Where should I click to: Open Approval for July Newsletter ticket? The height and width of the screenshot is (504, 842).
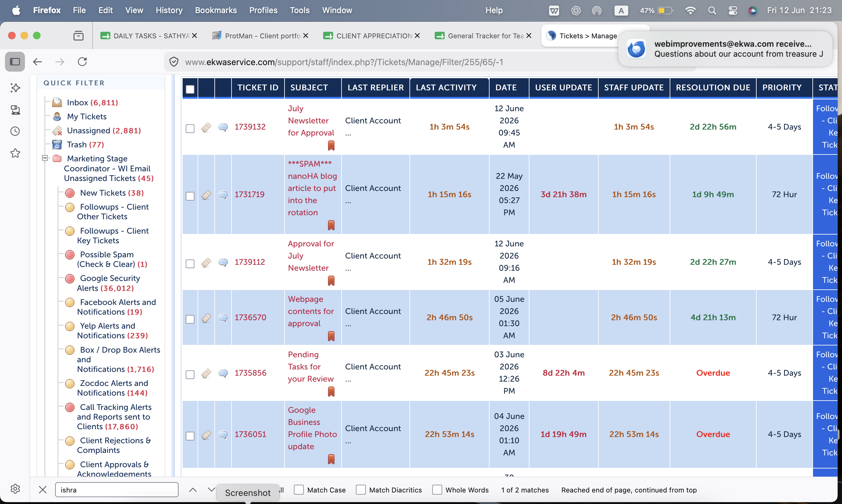(311, 256)
